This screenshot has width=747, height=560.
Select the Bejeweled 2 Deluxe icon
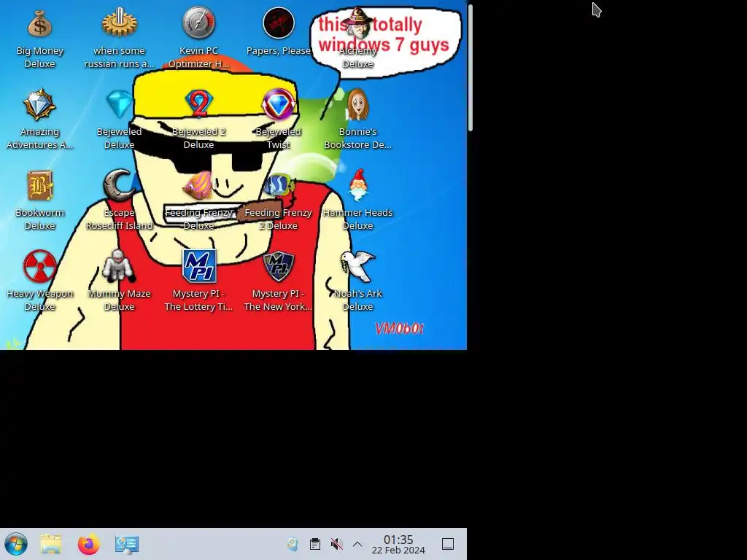pos(198,104)
